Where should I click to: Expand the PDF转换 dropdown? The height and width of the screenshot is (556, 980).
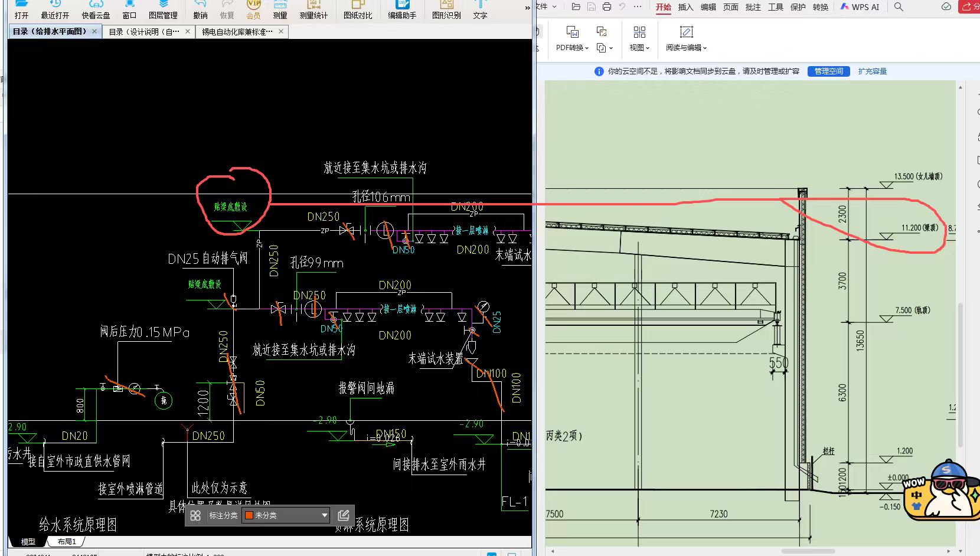coord(572,47)
